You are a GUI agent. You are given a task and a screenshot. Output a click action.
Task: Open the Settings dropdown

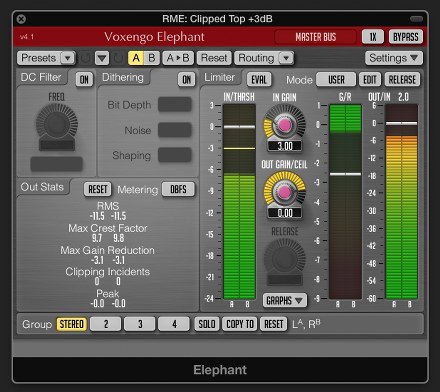pyautogui.click(x=394, y=58)
